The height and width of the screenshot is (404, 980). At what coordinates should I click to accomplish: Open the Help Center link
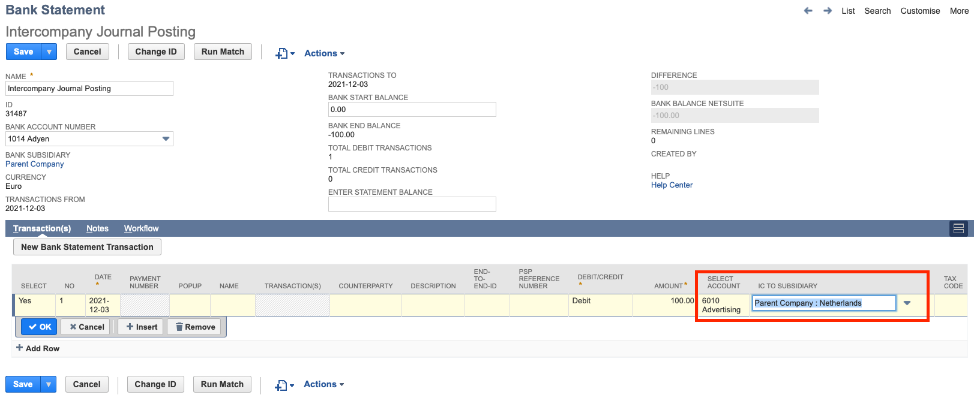pyautogui.click(x=672, y=185)
